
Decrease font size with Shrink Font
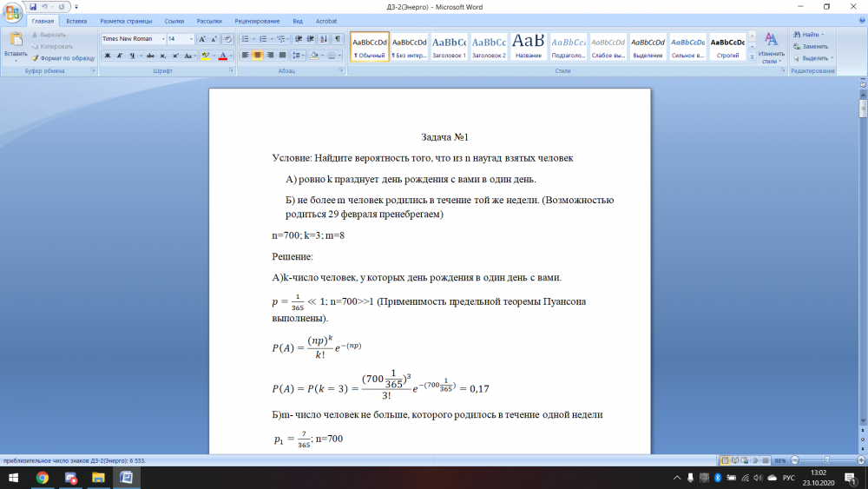point(214,39)
